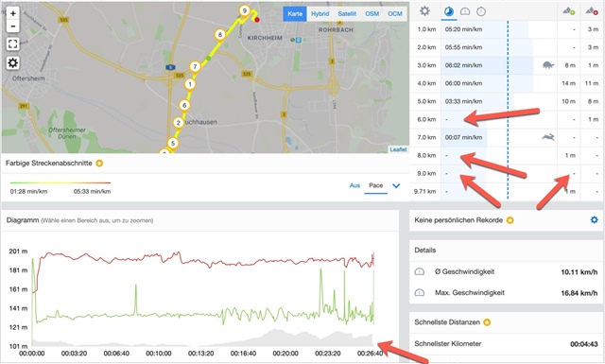Viewport: 605px width, 364px height.
Task: Click speedometer icon beside Ø Geschwindigkeit
Action: coord(420,271)
